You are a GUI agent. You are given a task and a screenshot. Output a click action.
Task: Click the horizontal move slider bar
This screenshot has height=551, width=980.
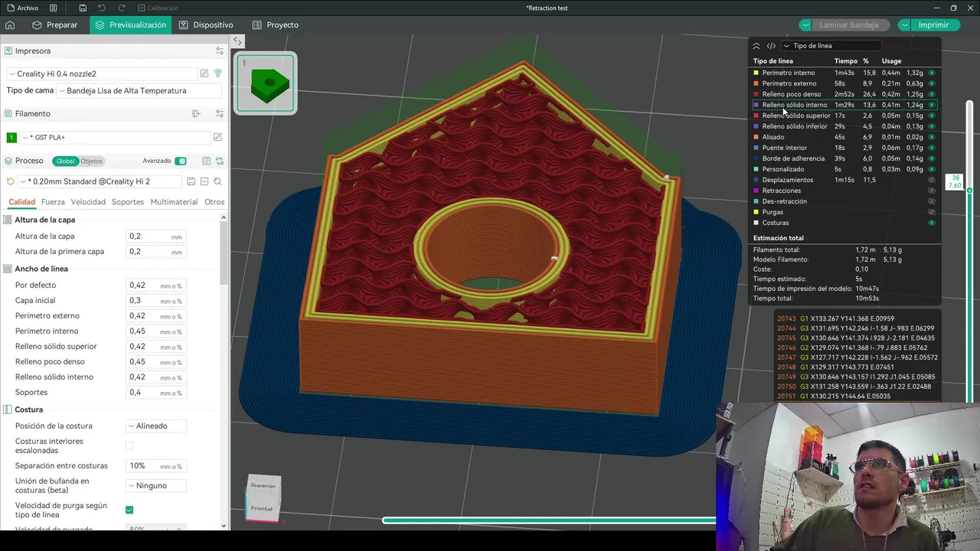550,520
